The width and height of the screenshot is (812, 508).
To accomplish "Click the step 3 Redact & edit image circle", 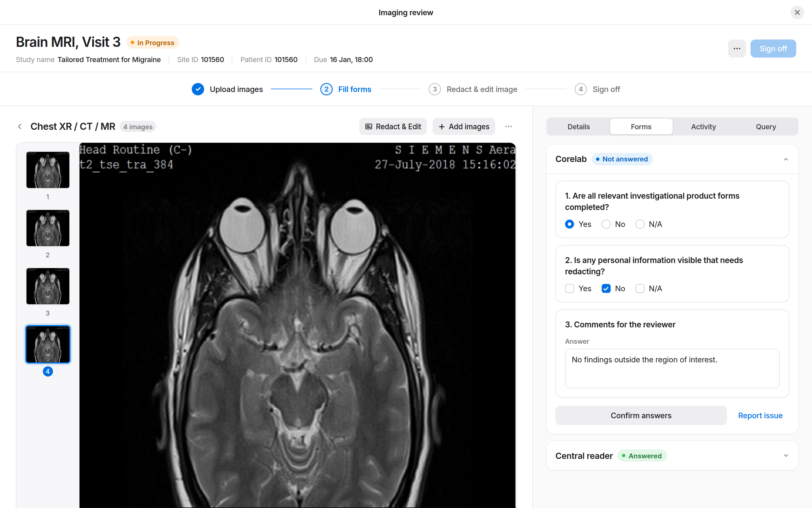I will pyautogui.click(x=434, y=89).
